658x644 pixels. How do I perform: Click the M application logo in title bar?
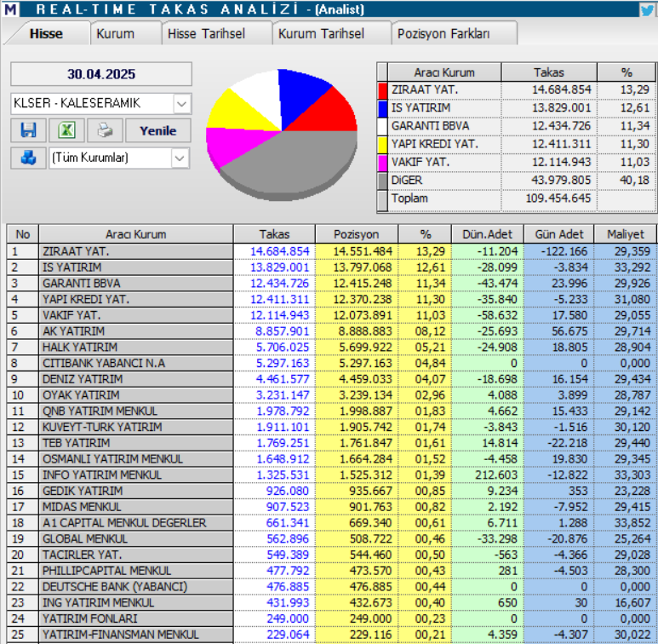[10, 9]
